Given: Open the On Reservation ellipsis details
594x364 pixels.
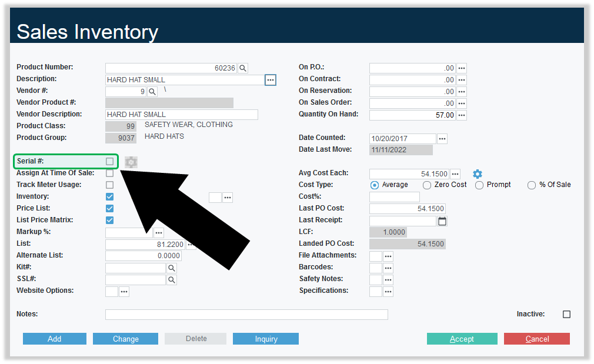Looking at the screenshot, I should pyautogui.click(x=462, y=92).
